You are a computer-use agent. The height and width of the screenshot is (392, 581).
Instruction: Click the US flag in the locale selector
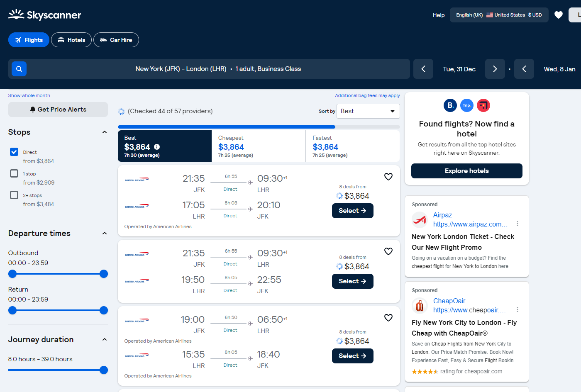click(x=490, y=15)
